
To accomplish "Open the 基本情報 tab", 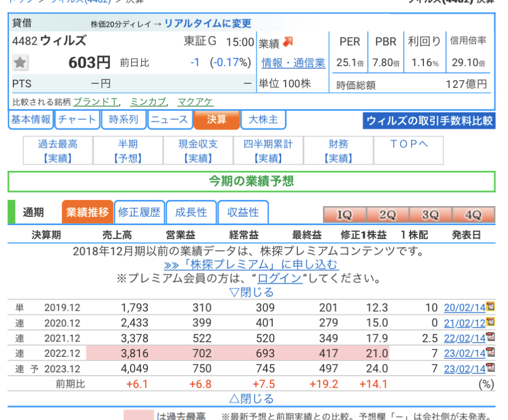I will 31,119.
